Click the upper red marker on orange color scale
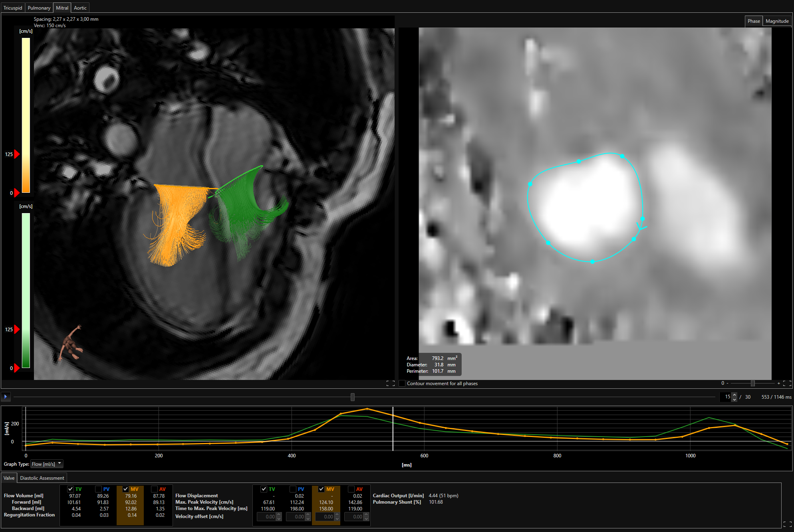 point(17,154)
